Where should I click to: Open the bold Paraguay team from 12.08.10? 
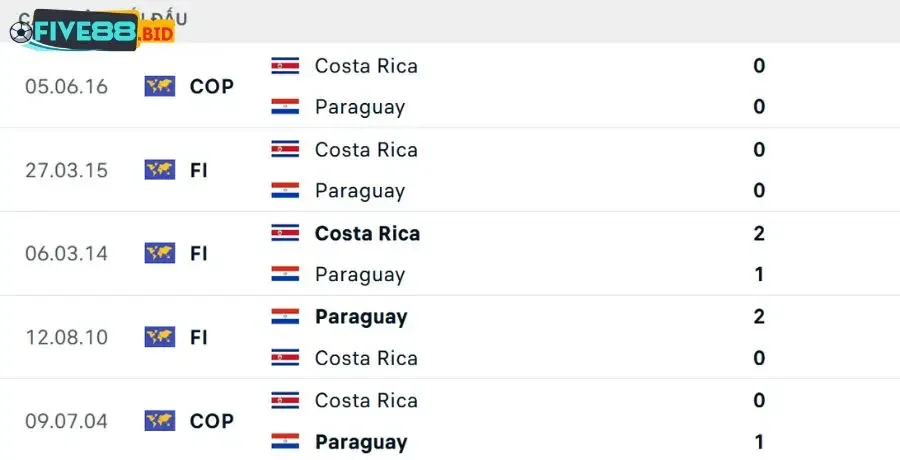(361, 317)
